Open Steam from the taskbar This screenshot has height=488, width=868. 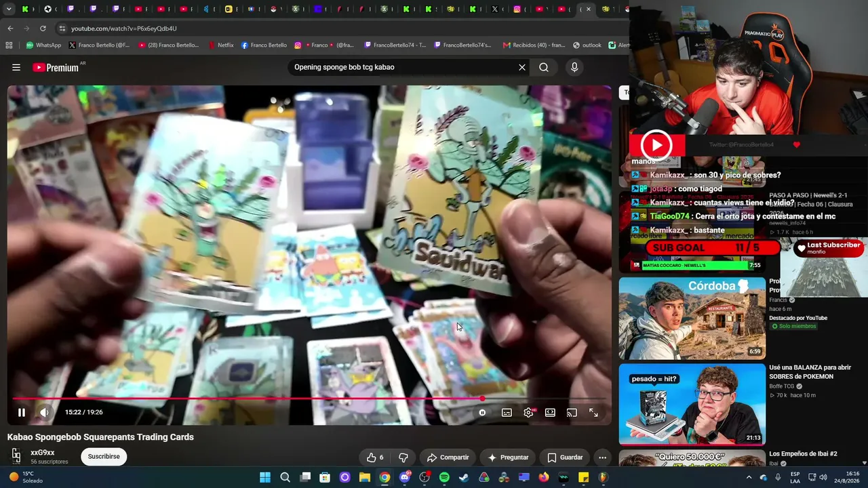pyautogui.click(x=464, y=477)
